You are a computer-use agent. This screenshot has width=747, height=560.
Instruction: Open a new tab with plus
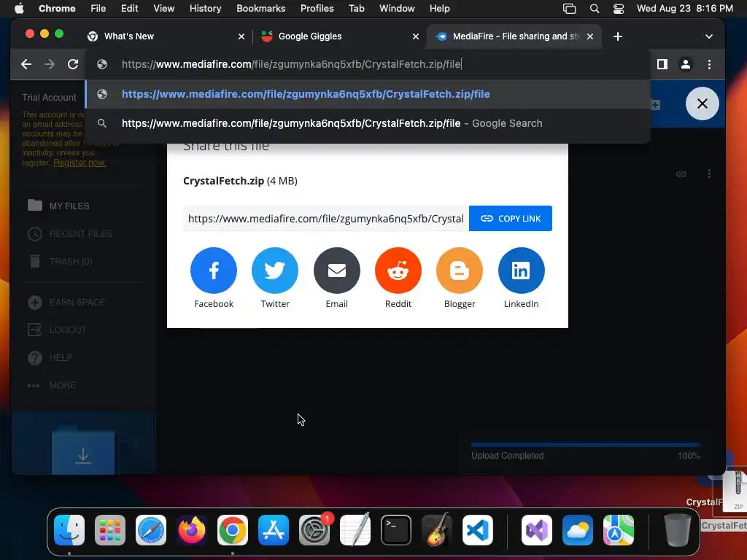[x=618, y=36]
